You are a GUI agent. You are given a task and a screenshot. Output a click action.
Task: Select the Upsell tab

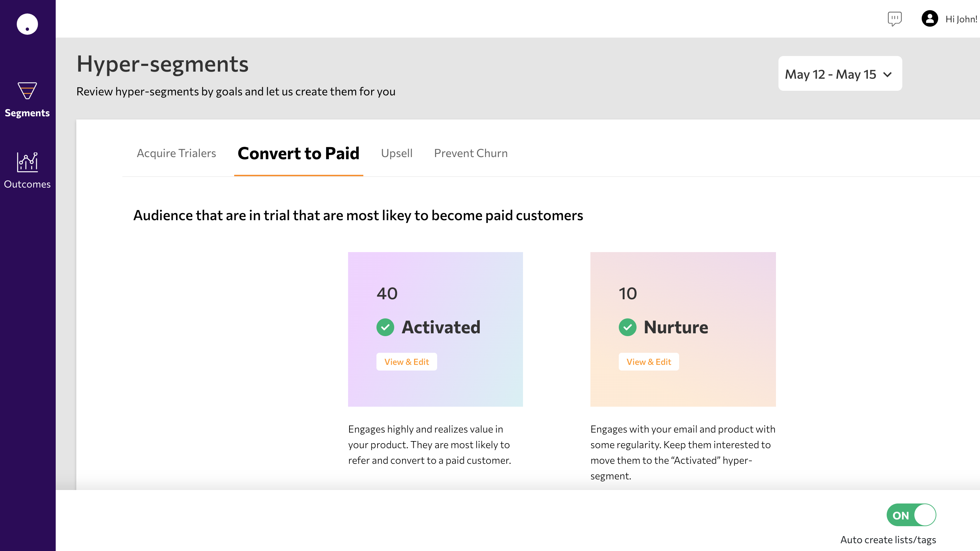click(396, 153)
